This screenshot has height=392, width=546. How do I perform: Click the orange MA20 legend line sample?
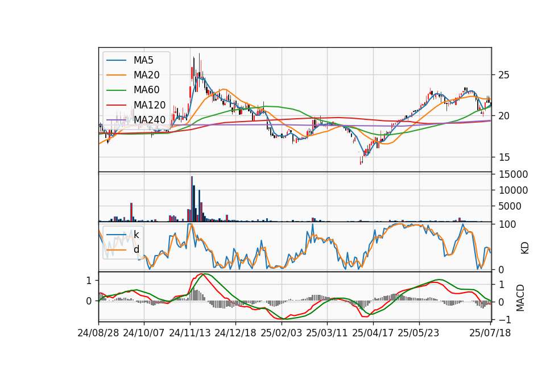[116, 75]
